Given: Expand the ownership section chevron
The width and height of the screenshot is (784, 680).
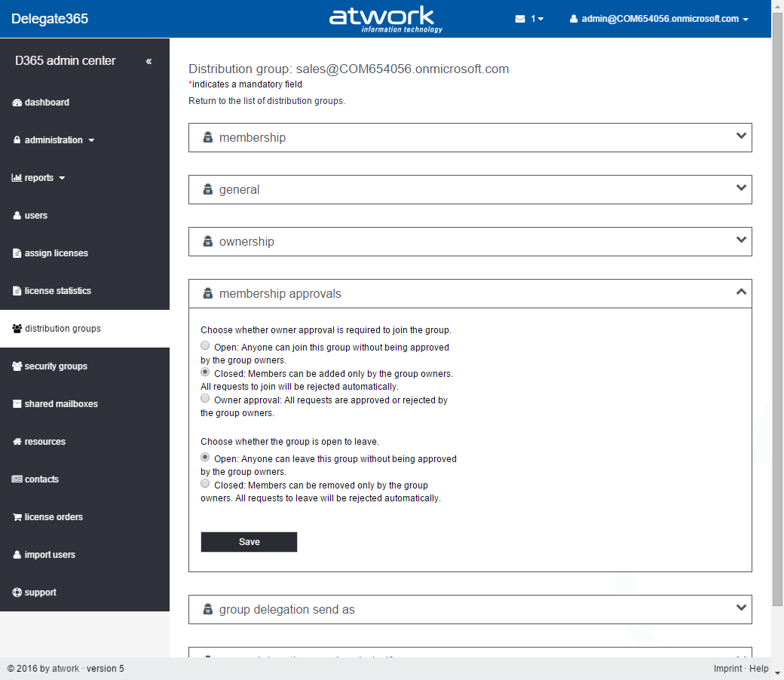Looking at the screenshot, I should tap(741, 240).
